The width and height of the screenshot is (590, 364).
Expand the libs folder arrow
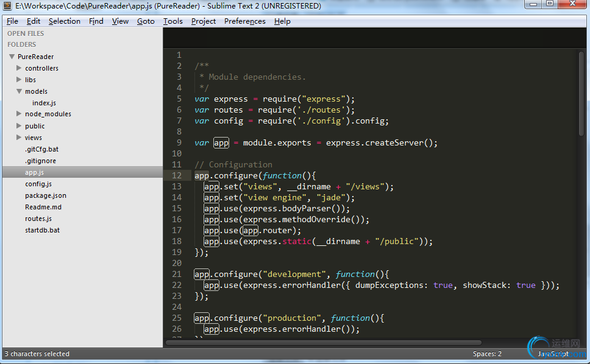click(19, 80)
